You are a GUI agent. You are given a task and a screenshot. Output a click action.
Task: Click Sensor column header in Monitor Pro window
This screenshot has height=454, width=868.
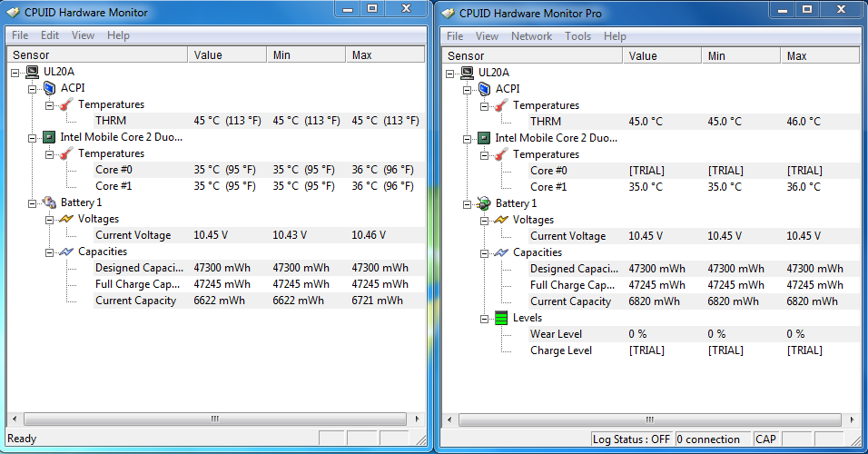533,56
